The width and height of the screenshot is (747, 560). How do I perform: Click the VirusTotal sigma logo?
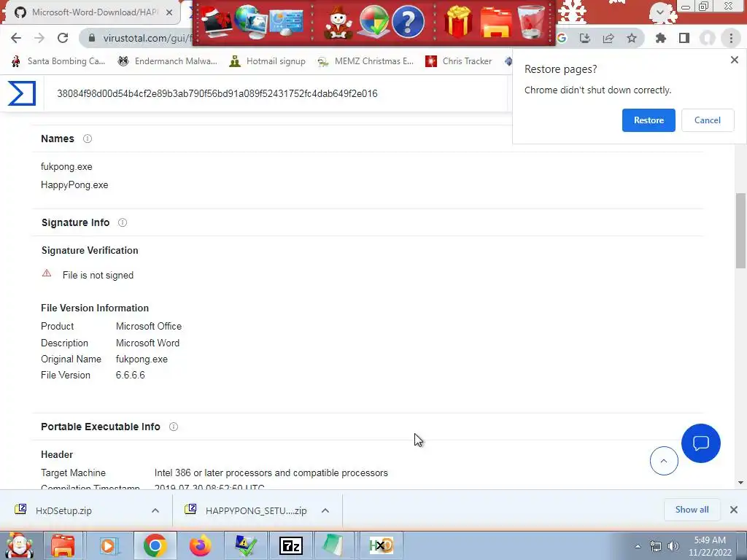tap(22, 93)
